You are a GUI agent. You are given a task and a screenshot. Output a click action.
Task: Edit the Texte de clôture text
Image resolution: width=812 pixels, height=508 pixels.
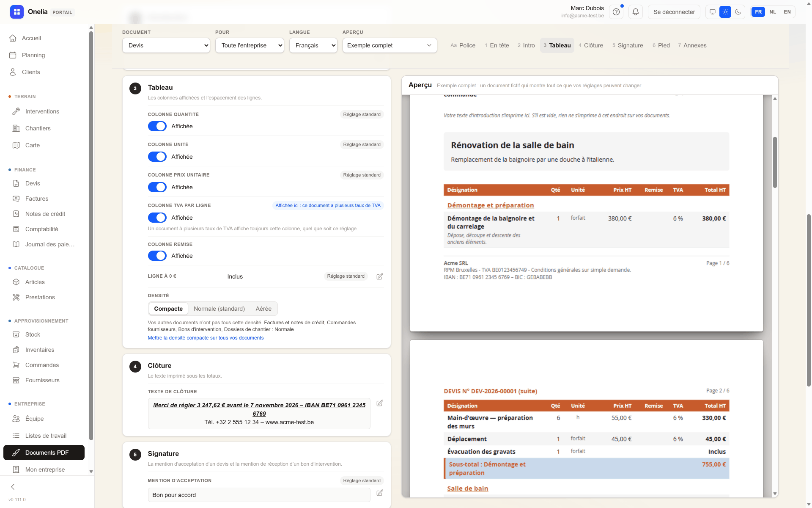coord(380,403)
